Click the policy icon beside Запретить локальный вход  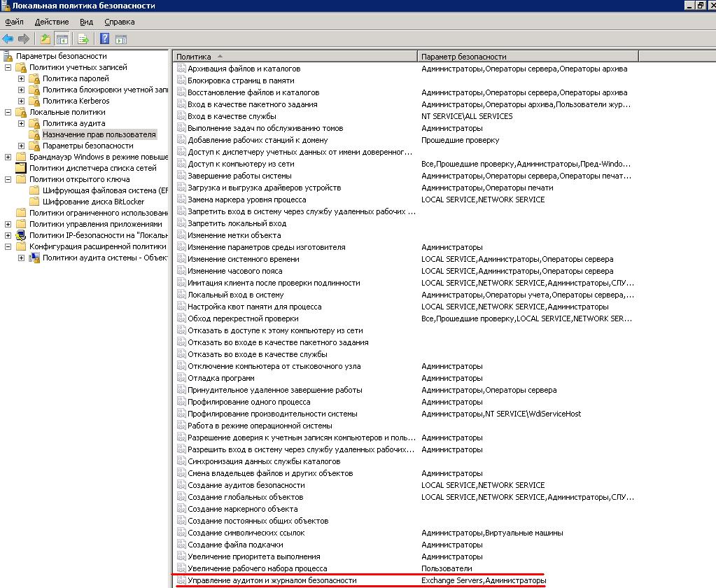pyautogui.click(x=181, y=223)
